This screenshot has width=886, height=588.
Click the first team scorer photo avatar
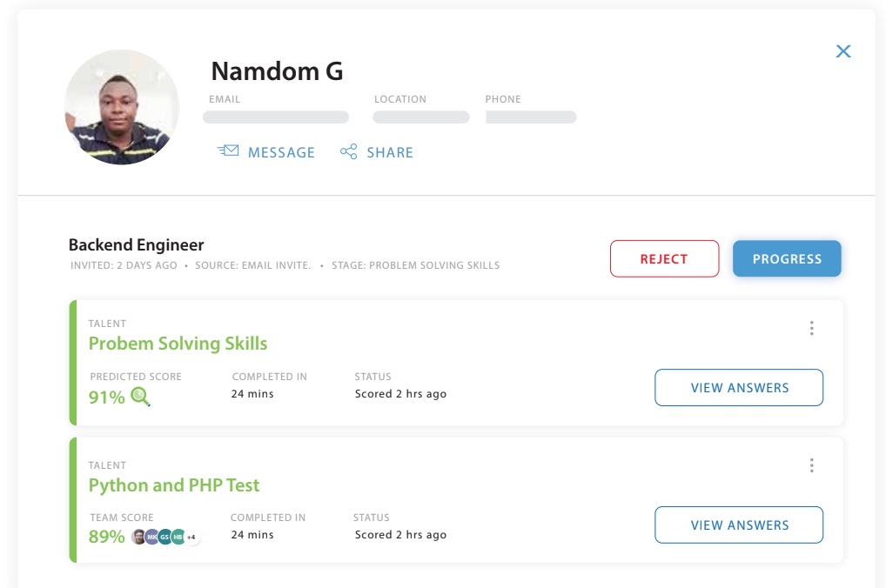click(139, 537)
